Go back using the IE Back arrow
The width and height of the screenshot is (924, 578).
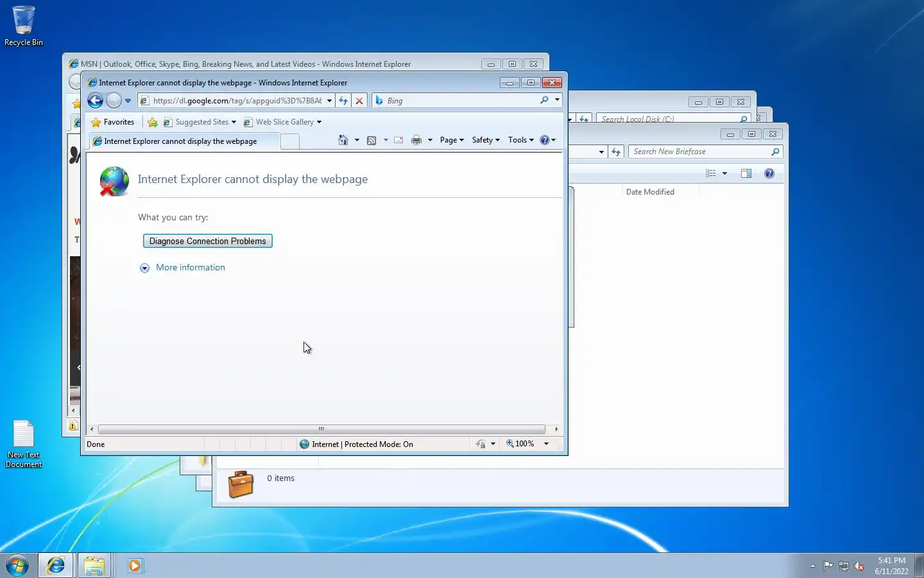95,100
